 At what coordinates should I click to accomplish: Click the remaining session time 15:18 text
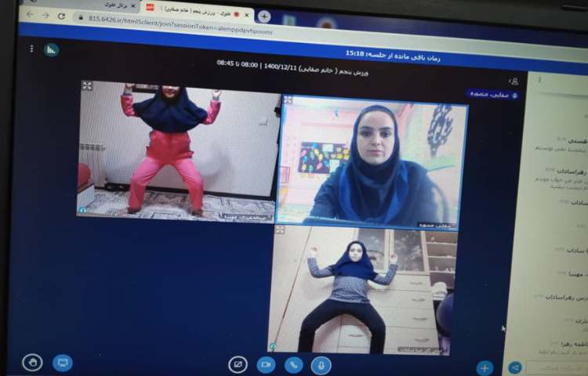[x=393, y=56]
